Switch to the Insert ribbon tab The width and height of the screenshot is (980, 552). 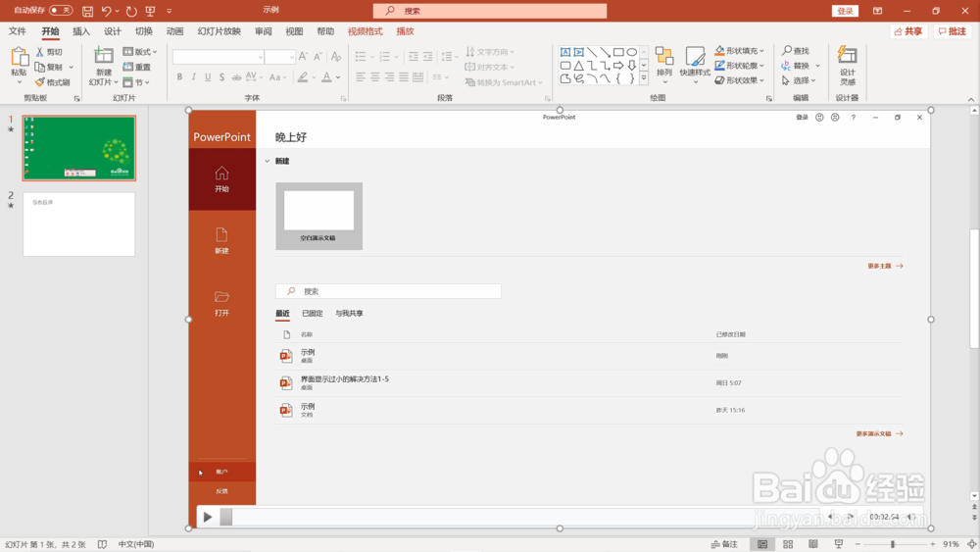[80, 31]
